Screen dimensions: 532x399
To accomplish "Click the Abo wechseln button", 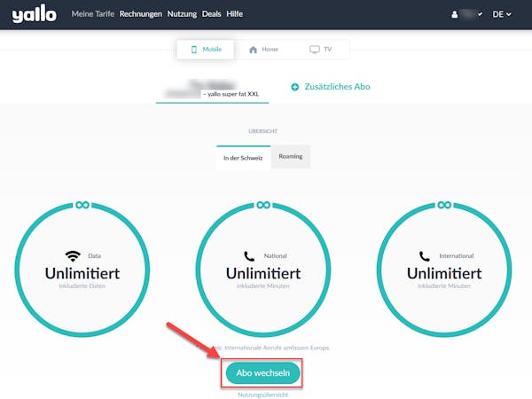I will coord(263,373).
